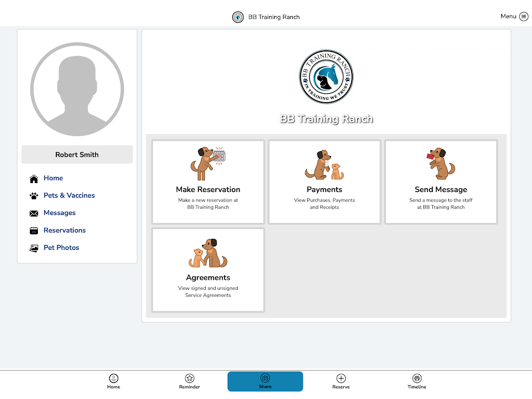Open the hamburger Menu icon
The height and width of the screenshot is (399, 532).
524,16
